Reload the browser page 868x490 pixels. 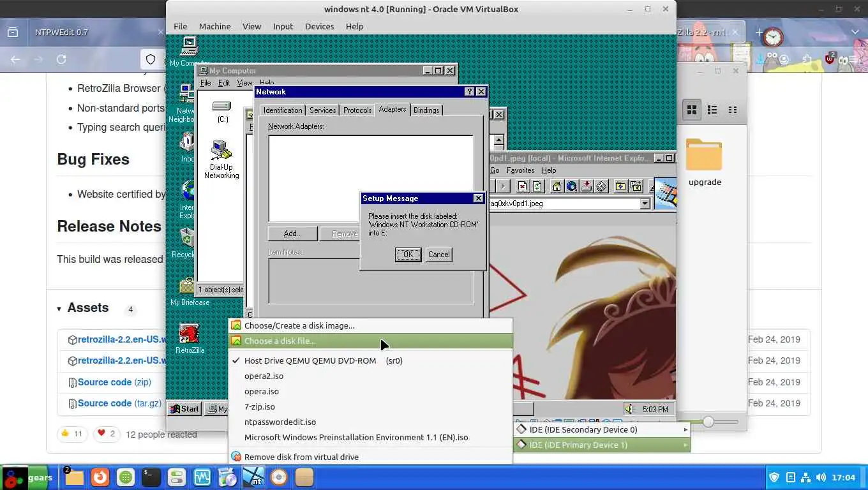tap(61, 59)
